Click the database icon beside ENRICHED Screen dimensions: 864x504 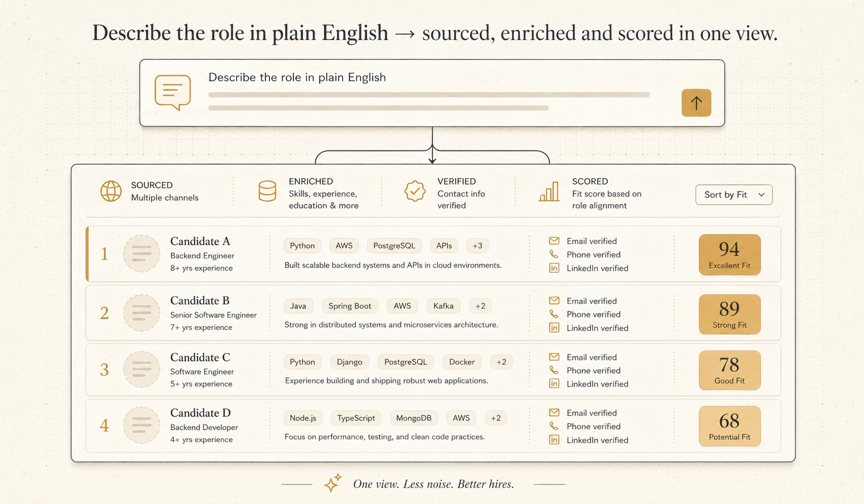(267, 191)
